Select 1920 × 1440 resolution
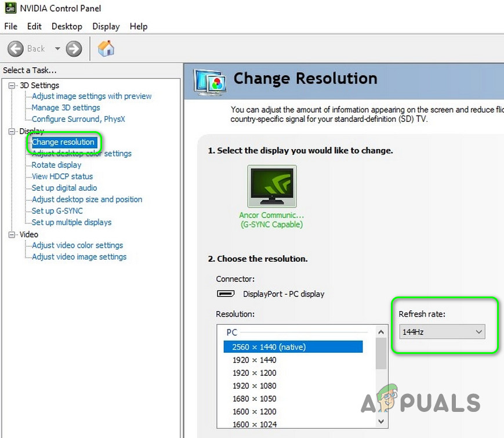The height and width of the screenshot is (438, 504). coord(255,360)
